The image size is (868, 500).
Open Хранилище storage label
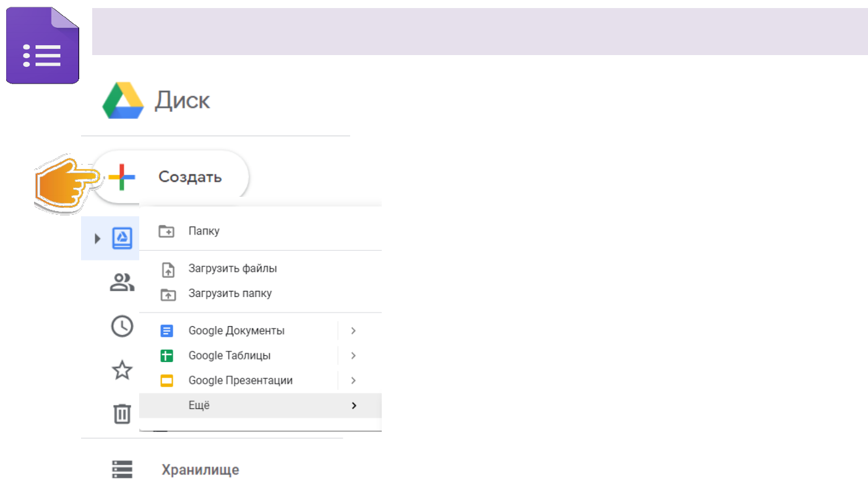tap(200, 470)
